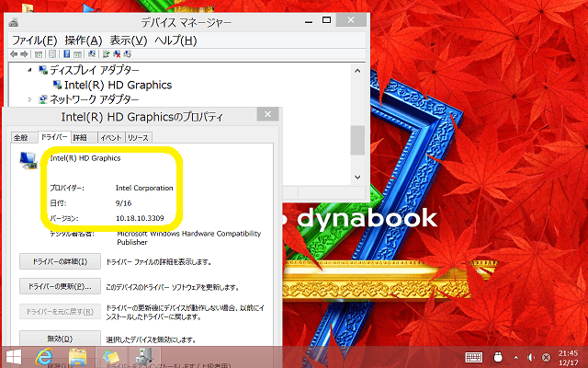Switch to the 詳細 tab
The height and width of the screenshot is (368, 588).
coord(85,137)
